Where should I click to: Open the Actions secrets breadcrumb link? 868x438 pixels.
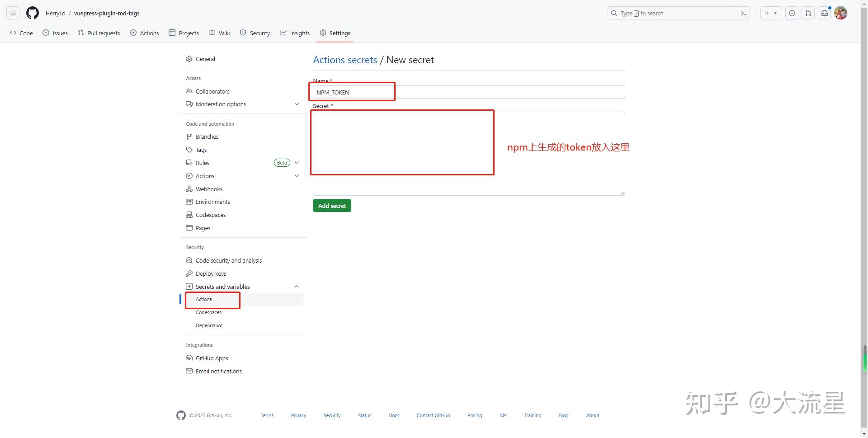[344, 60]
